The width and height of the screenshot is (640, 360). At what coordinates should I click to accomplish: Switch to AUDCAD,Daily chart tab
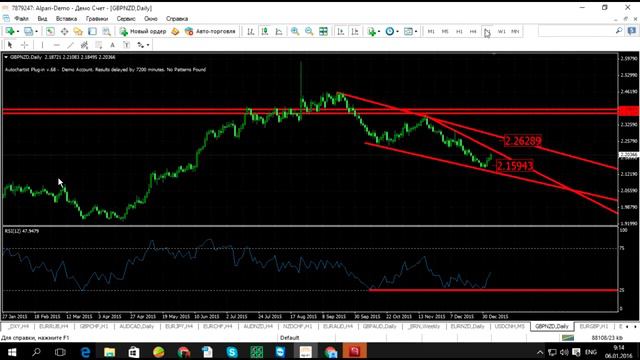click(x=136, y=327)
